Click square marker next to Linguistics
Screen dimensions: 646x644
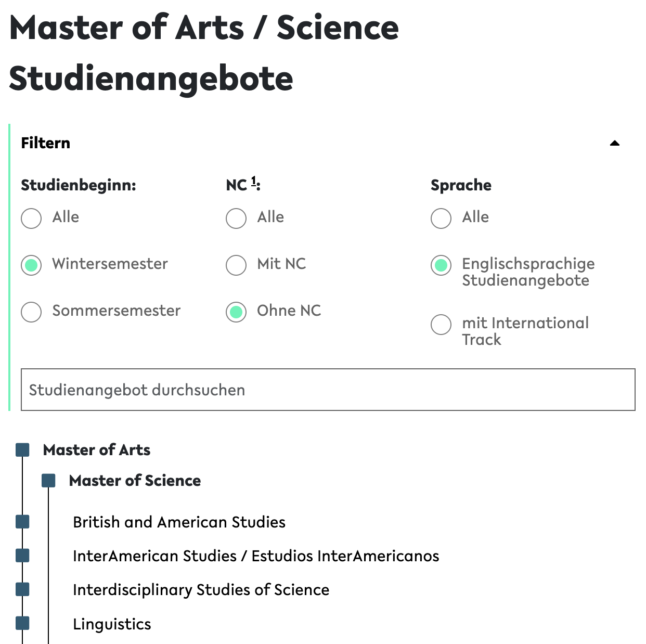(22, 623)
